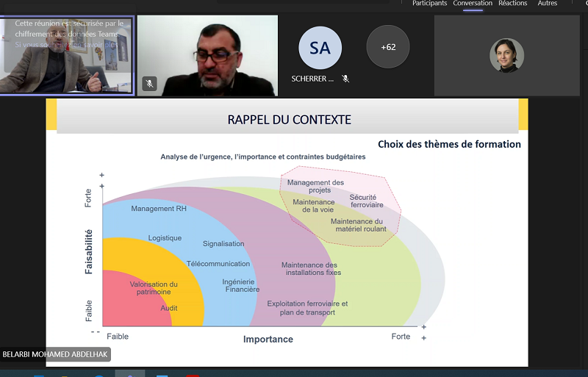Open the Participants panel
The width and height of the screenshot is (588, 377).
coord(429,4)
